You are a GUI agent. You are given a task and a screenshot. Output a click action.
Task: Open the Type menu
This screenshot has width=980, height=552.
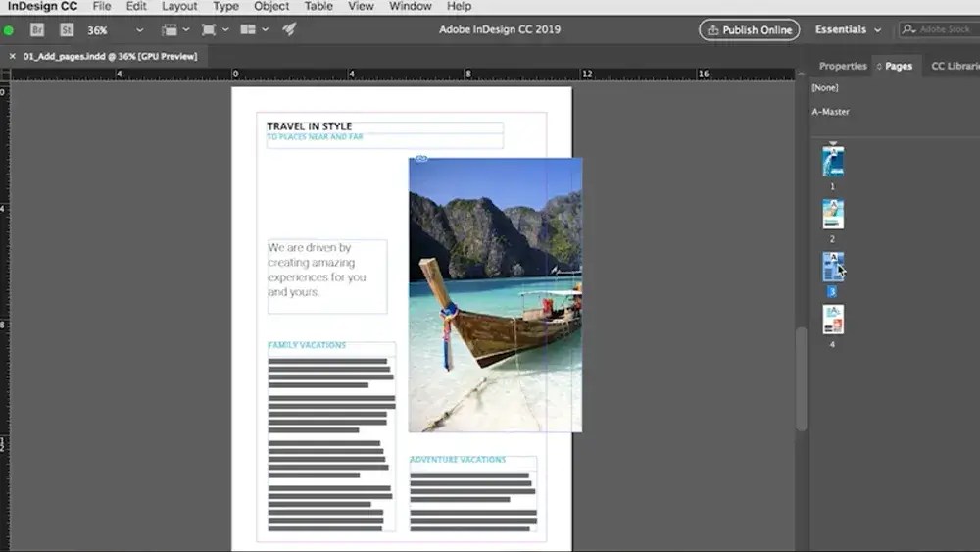click(x=225, y=6)
